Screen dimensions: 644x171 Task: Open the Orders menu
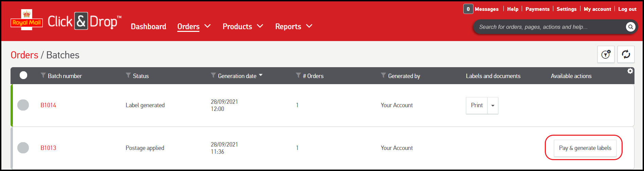(194, 26)
